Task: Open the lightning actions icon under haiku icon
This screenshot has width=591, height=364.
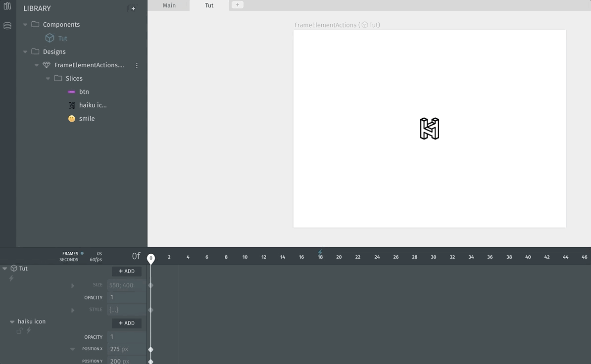Action: [x=29, y=330]
